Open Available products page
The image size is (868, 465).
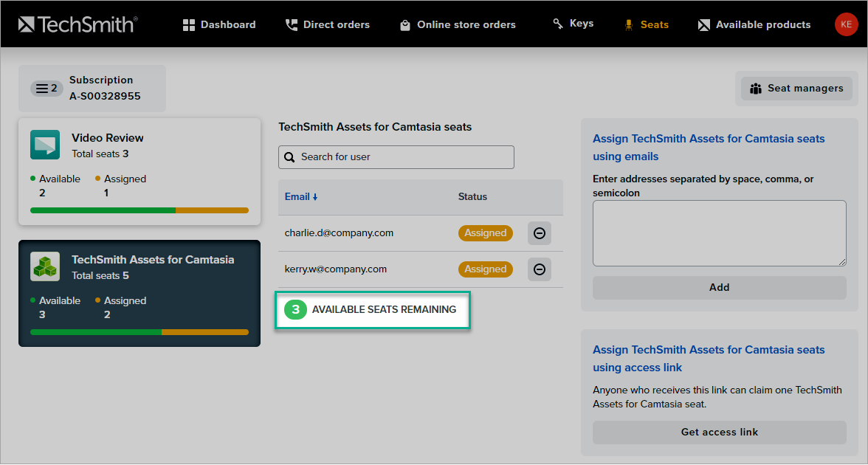[x=754, y=24]
